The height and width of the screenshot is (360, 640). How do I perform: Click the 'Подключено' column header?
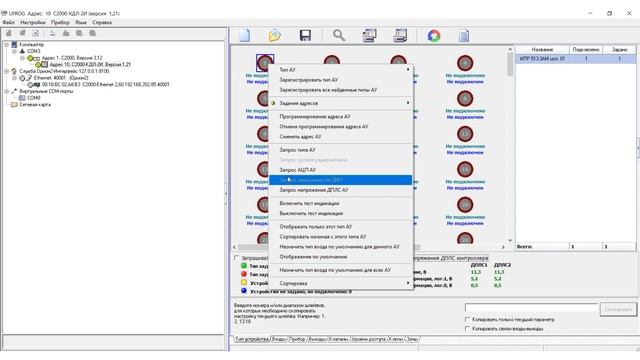point(586,49)
